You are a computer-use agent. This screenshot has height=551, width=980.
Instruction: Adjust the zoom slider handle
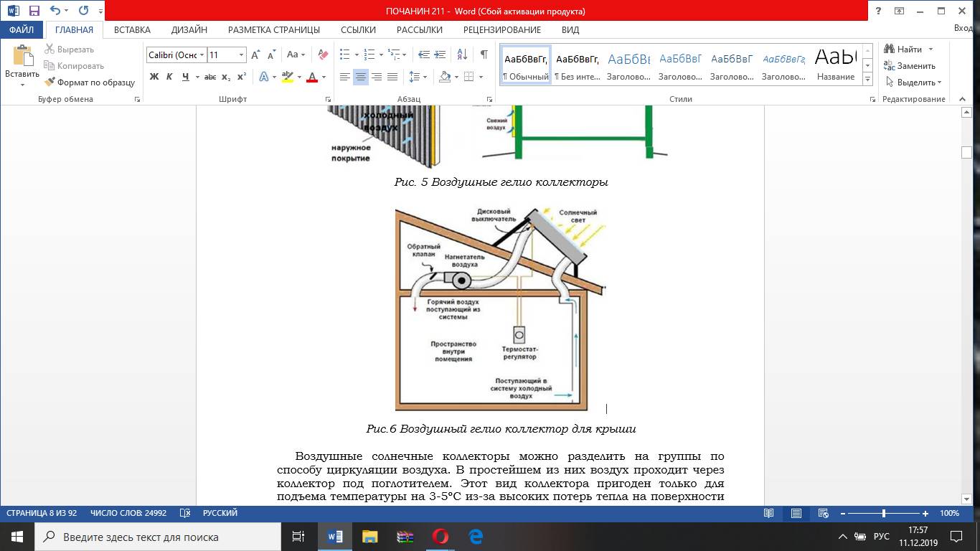[x=884, y=514]
